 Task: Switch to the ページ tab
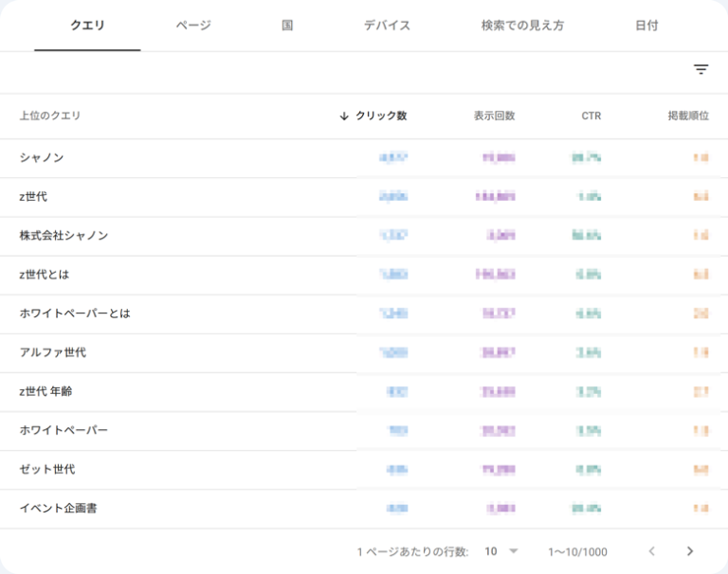point(193,26)
